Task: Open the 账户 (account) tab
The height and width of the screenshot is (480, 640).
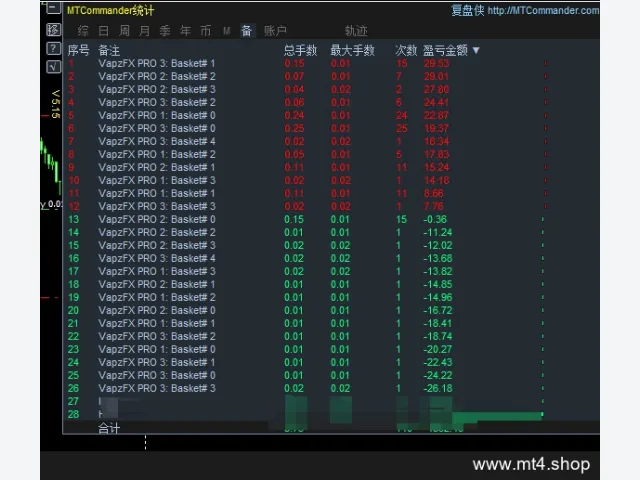Action: (x=275, y=31)
